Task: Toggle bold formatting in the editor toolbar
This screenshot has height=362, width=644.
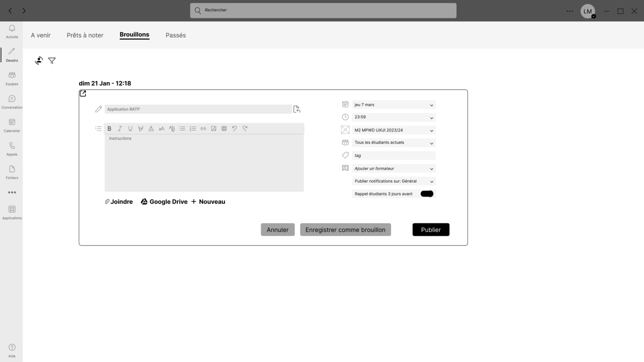Action: pyautogui.click(x=109, y=129)
